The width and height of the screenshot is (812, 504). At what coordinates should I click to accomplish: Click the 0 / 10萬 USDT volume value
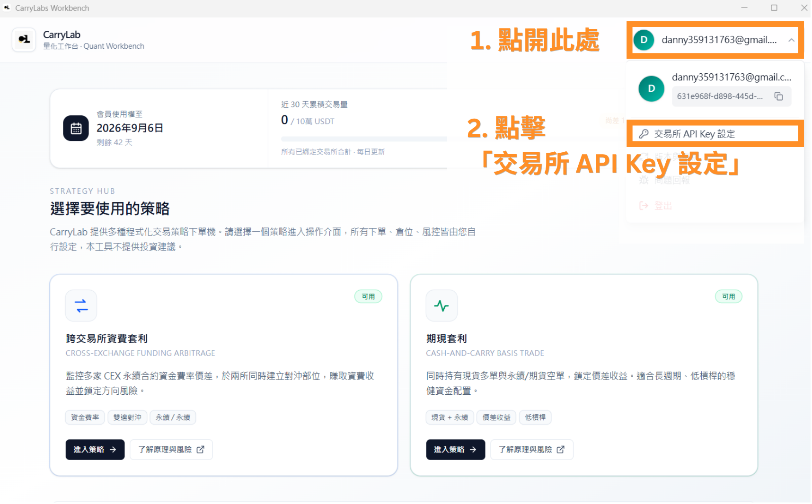pyautogui.click(x=308, y=121)
